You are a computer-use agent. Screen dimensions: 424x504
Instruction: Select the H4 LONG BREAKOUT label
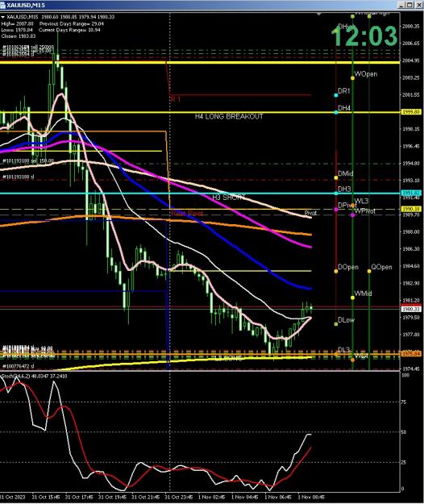(229, 117)
